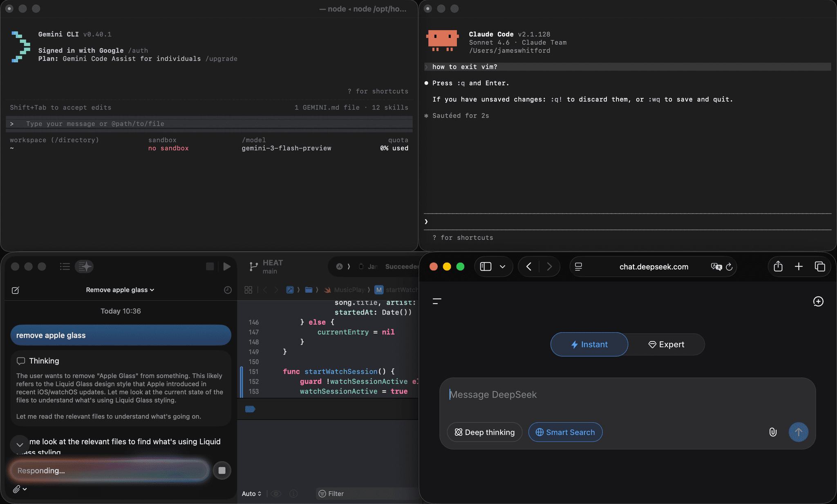Toggle the quick look eye icon
Screen dimensions: 837x504
[x=276, y=494]
